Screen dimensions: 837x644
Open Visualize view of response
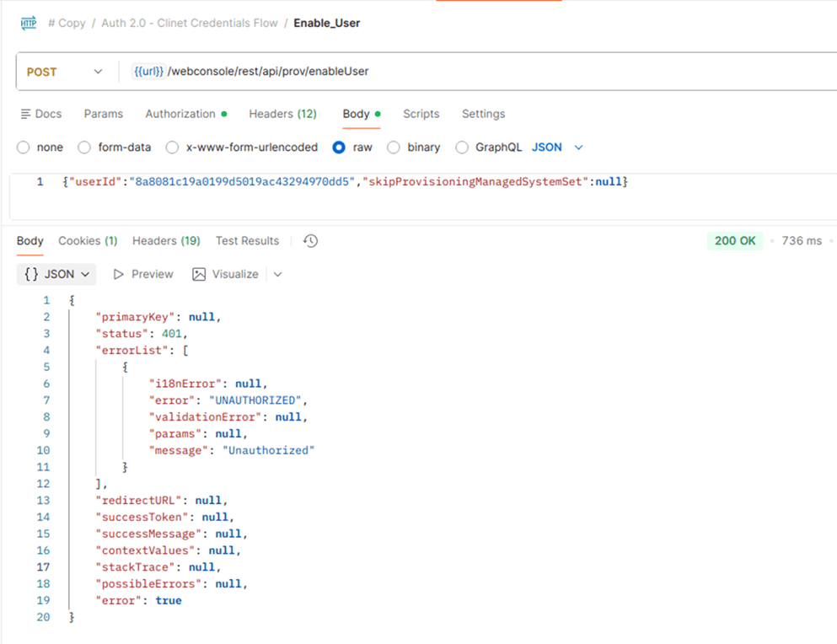pos(225,274)
